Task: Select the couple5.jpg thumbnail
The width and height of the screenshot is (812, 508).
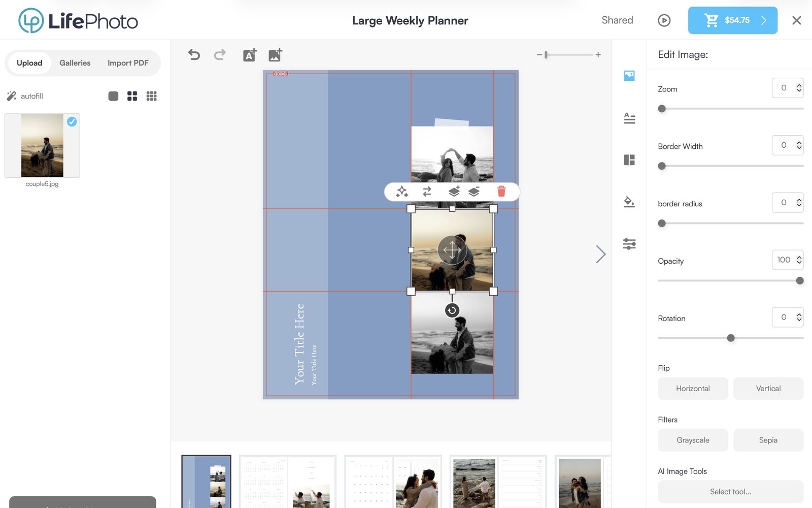Action: pos(42,145)
